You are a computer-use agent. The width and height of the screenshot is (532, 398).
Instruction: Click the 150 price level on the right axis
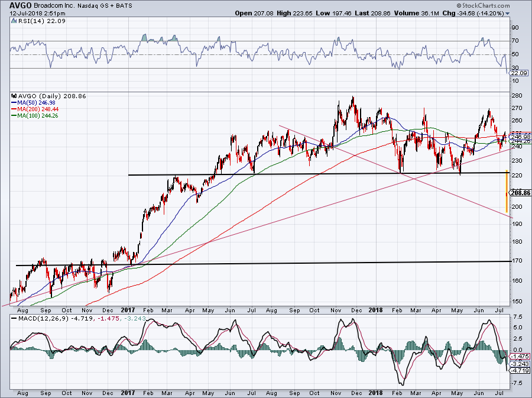pyautogui.click(x=516, y=301)
